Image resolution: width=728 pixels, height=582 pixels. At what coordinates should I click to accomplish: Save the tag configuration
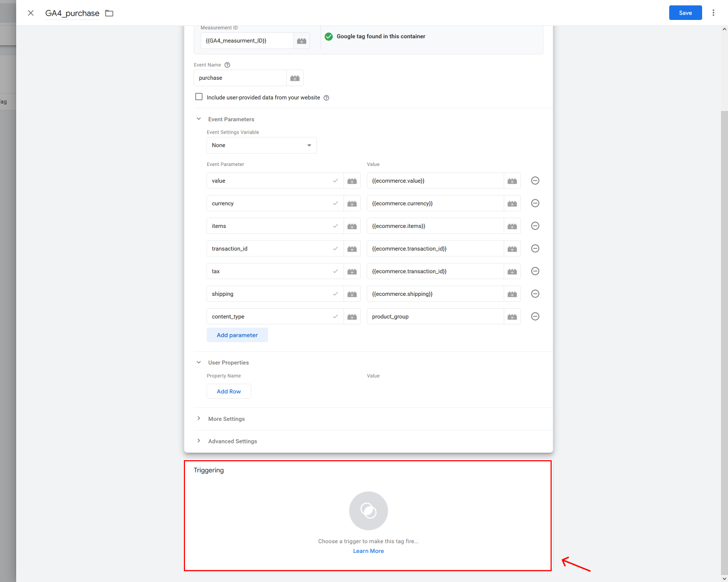[685, 13]
